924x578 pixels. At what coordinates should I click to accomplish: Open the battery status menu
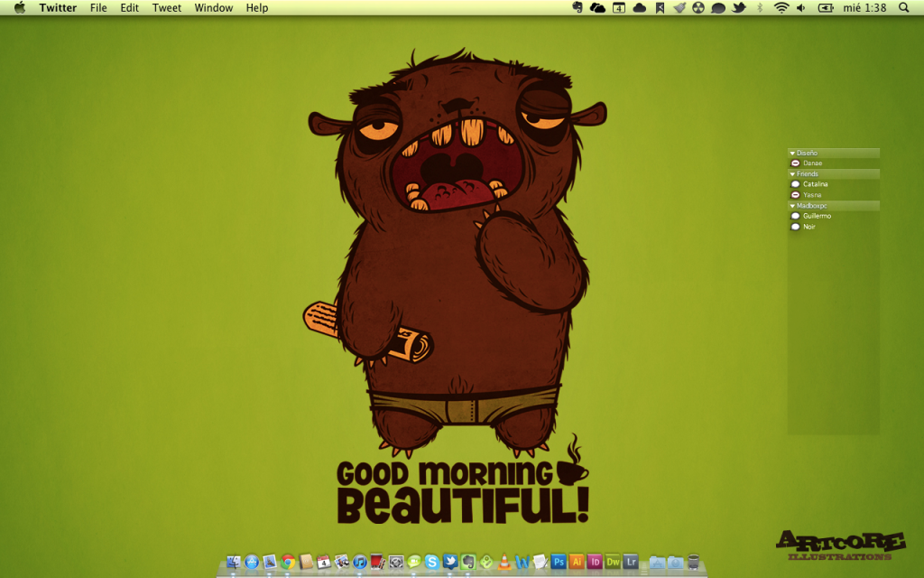826,7
